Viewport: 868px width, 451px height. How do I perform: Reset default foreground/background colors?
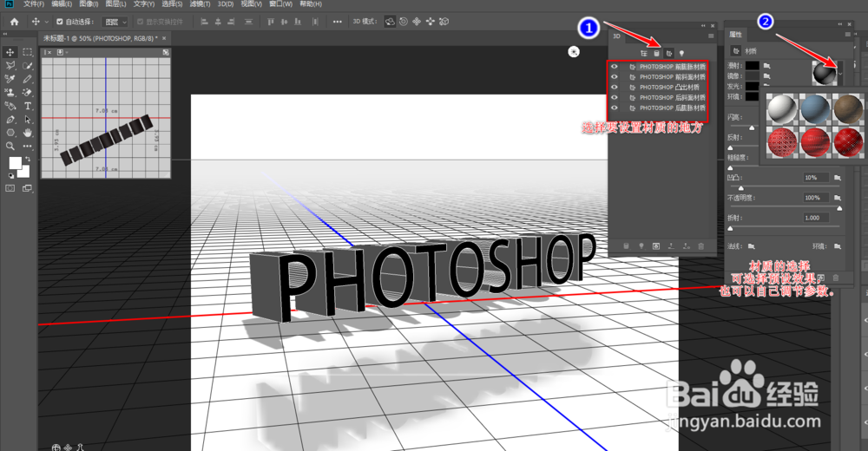(11, 176)
